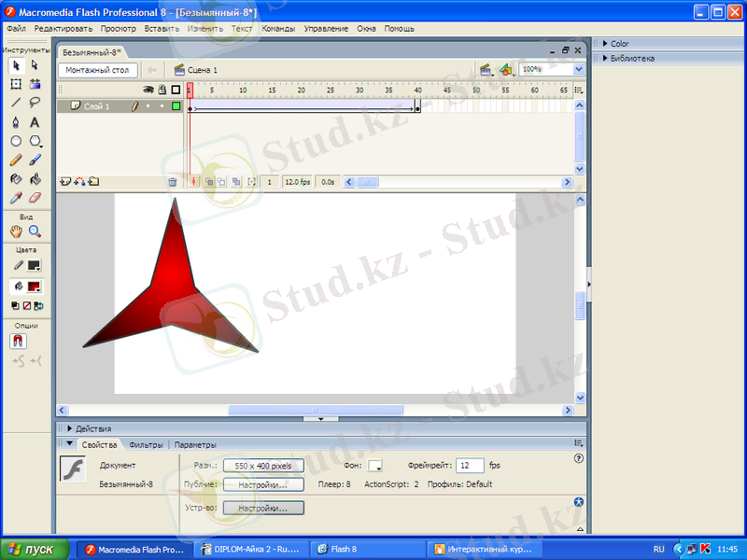The image size is (747, 560).
Task: Choose the Oval tool
Action: pos(16,141)
